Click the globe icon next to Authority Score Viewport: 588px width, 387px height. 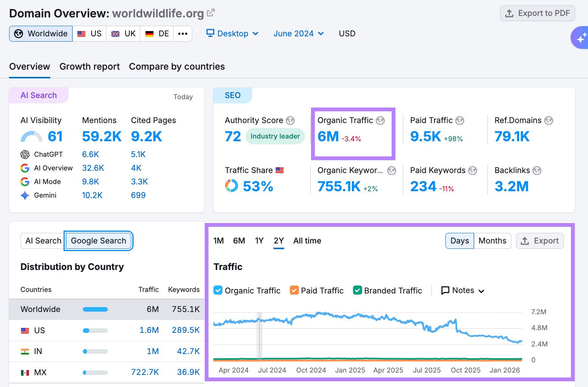point(290,120)
